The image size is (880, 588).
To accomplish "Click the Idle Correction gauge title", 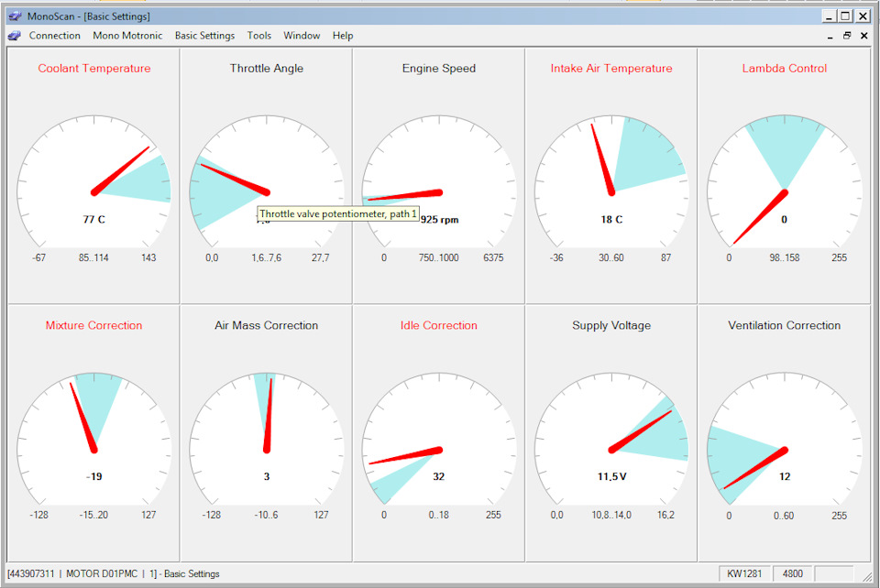I will pyautogui.click(x=439, y=326).
